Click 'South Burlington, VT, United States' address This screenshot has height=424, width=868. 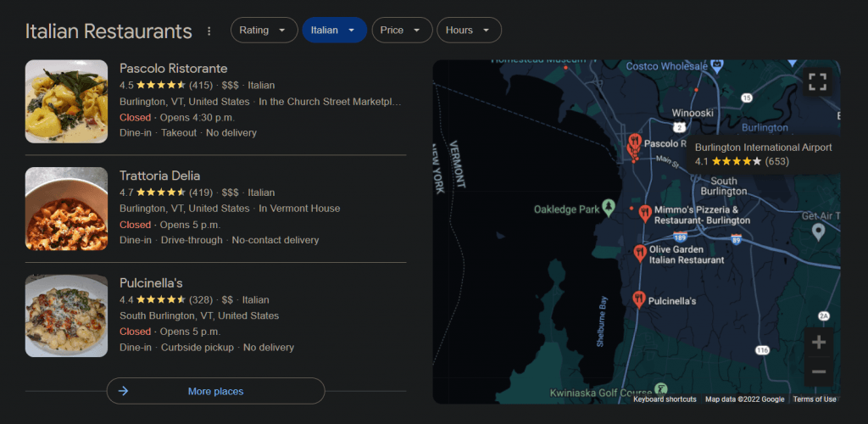click(199, 316)
